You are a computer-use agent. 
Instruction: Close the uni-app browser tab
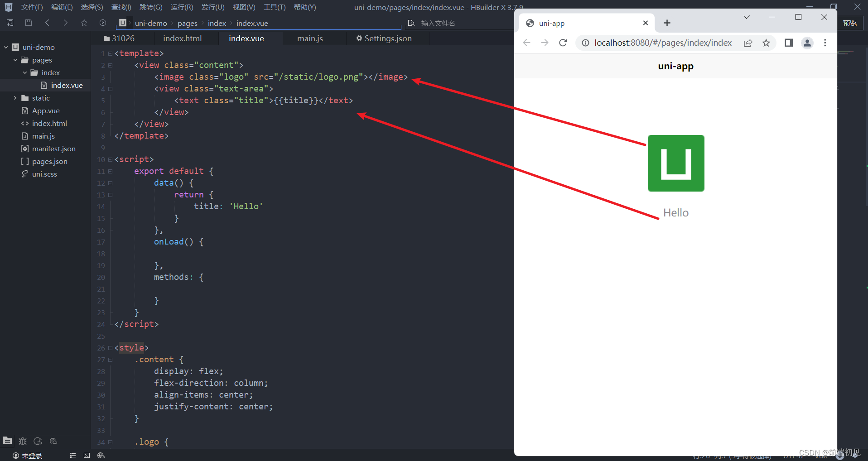[646, 23]
